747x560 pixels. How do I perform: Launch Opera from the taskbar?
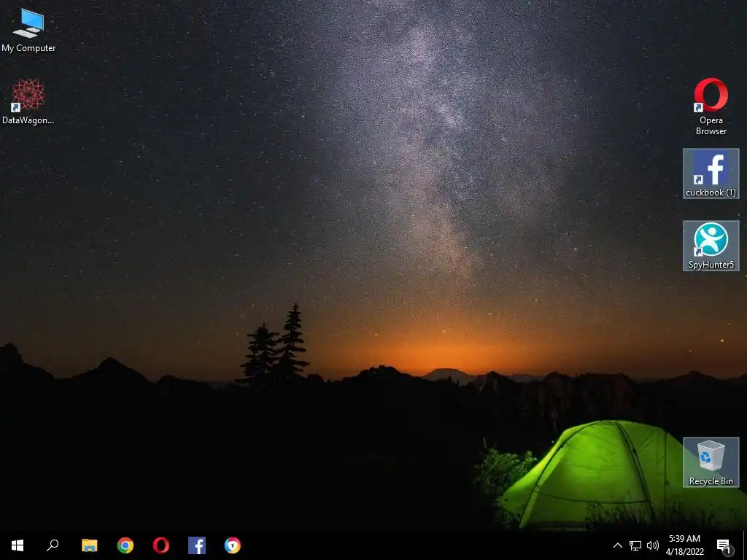point(161,545)
